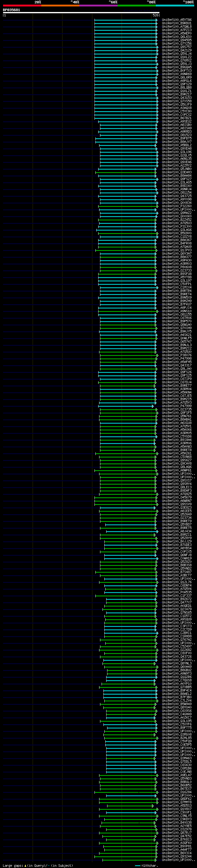Click label UniRef100_Q9FS26

[x=176, y=372]
